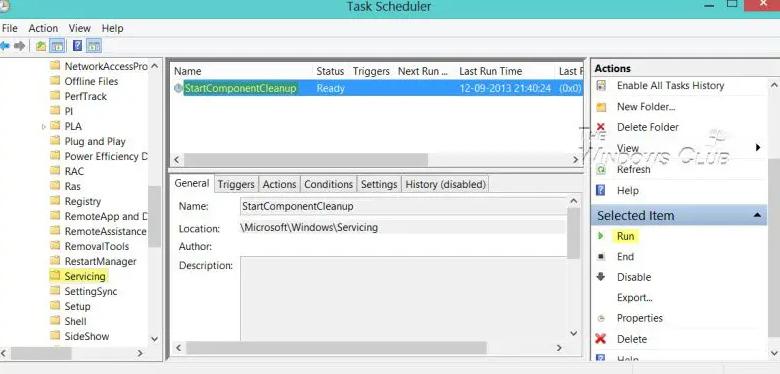The width and height of the screenshot is (780, 374).
Task: Click the task Name text field
Action: coord(402,206)
